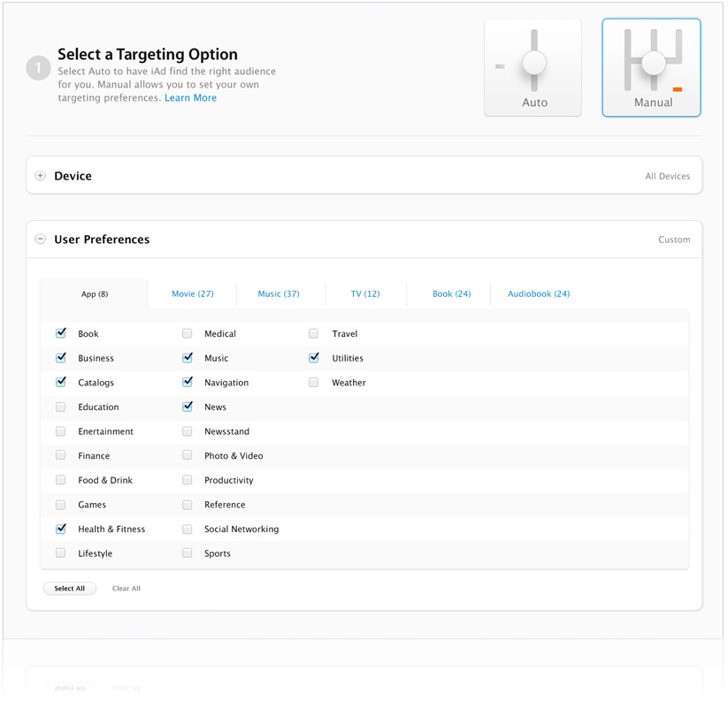
Task: Tick the Social Networking checkbox
Action: click(188, 530)
